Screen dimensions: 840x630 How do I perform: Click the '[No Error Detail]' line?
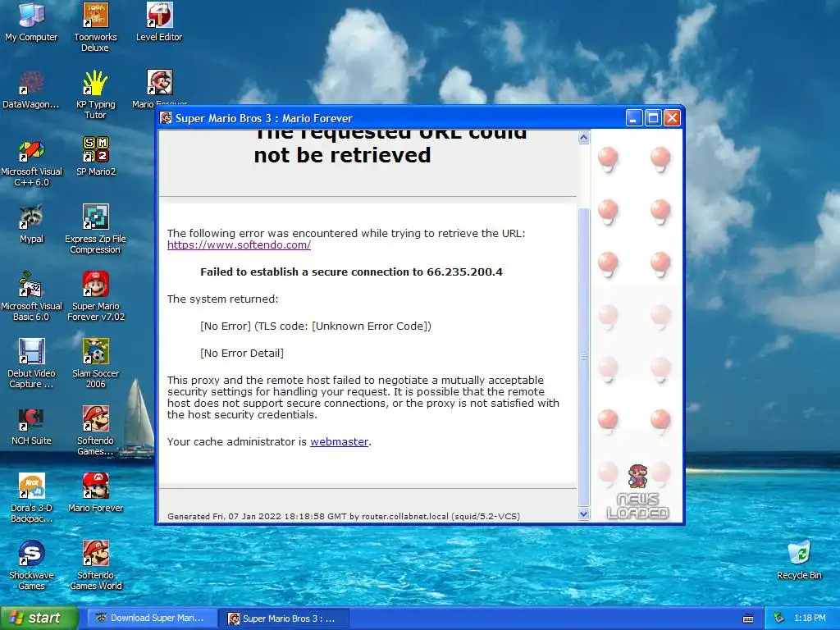(242, 353)
